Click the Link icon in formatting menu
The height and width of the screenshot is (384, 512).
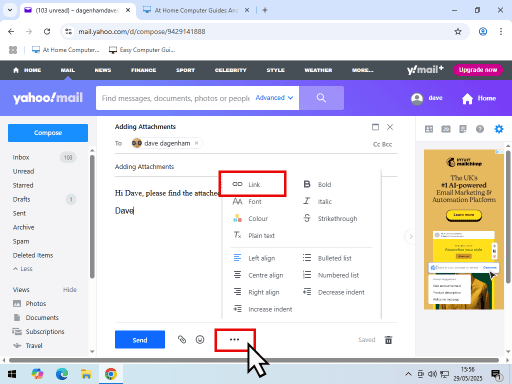pos(237,184)
